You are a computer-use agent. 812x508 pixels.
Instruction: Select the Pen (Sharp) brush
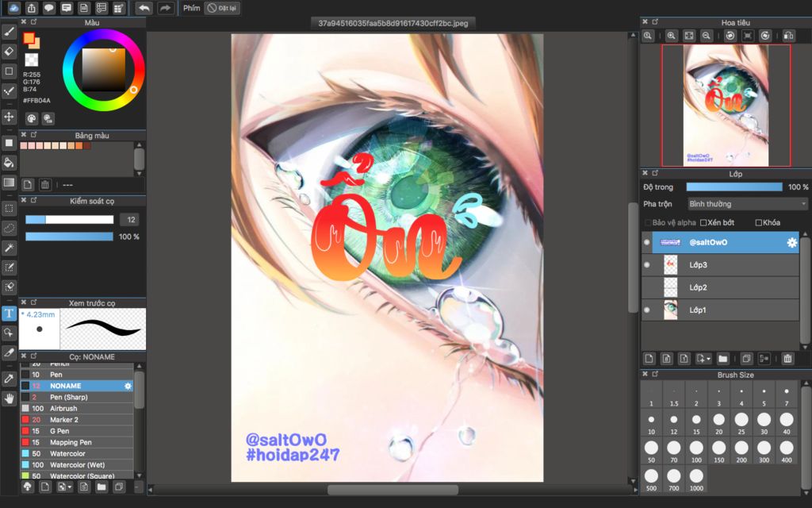point(77,397)
